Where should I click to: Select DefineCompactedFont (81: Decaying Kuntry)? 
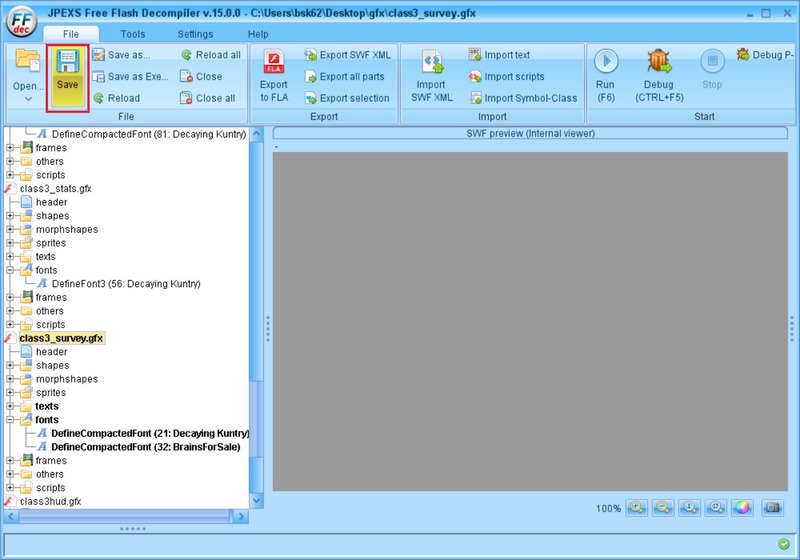point(148,134)
